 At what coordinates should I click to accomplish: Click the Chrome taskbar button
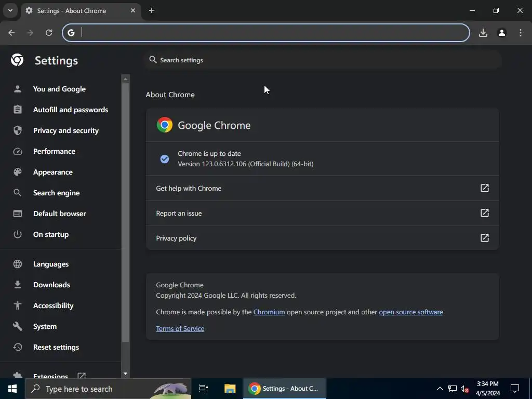[x=284, y=389]
